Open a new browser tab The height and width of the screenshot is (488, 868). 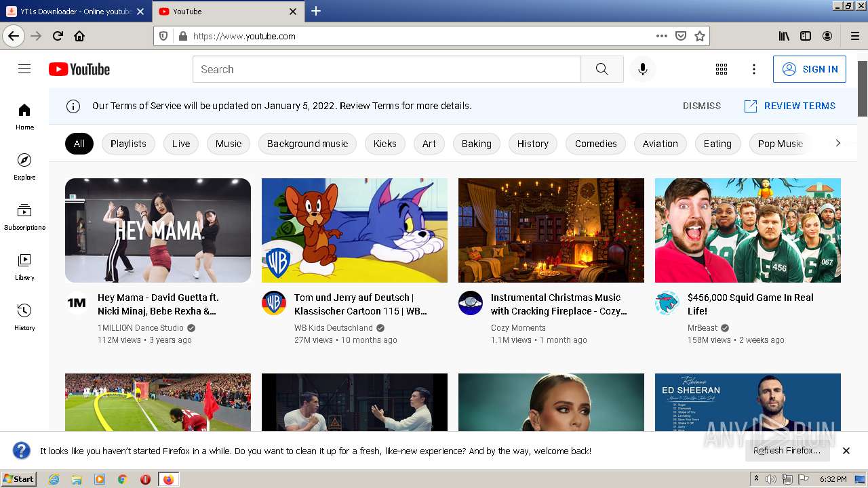[x=316, y=11]
